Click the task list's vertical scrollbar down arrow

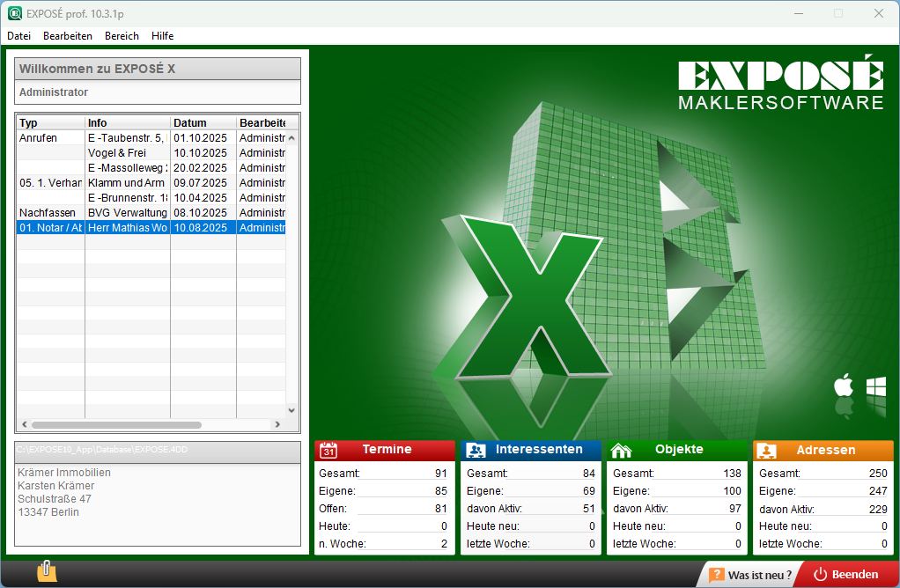pyautogui.click(x=292, y=410)
